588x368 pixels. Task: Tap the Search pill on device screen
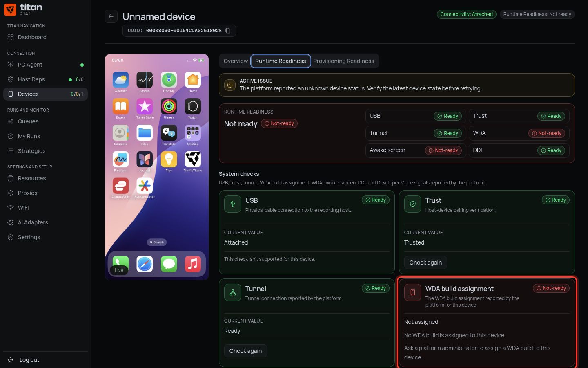tap(157, 242)
